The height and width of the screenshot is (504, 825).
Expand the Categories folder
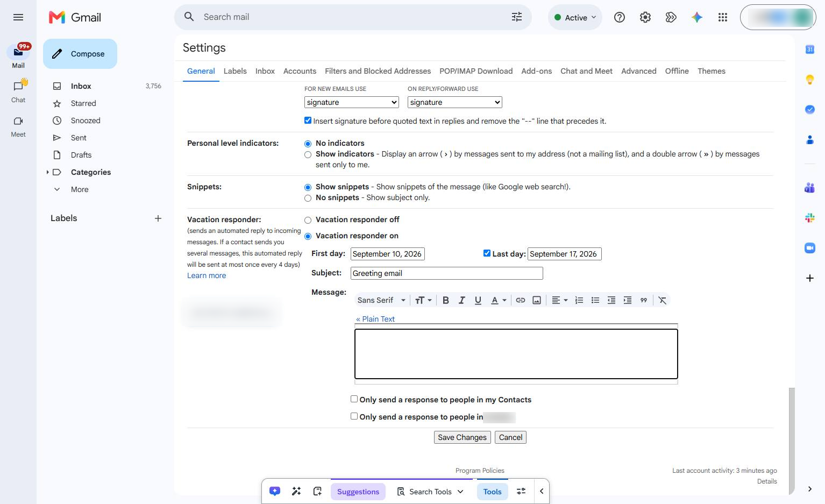point(48,172)
